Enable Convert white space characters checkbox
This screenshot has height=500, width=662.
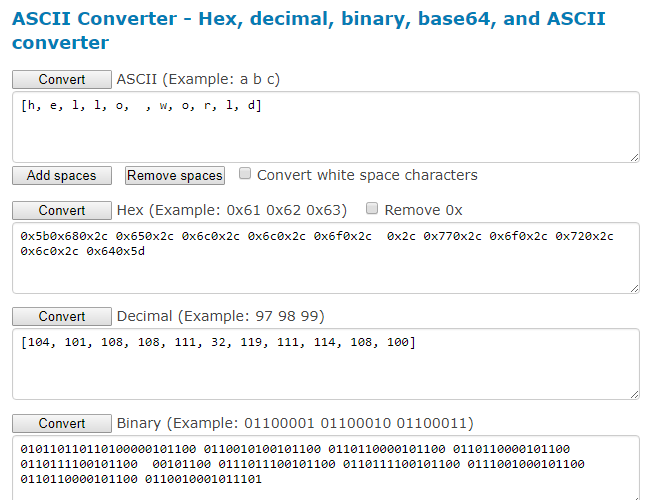(245, 174)
